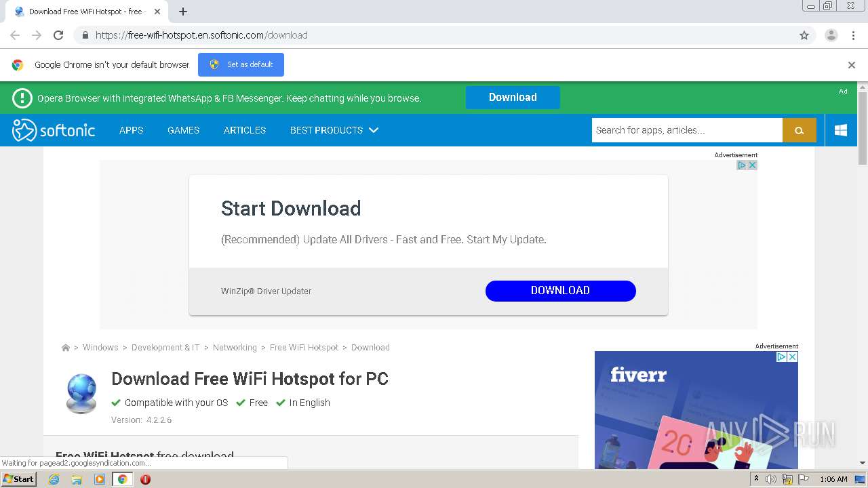Viewport: 868px width, 488px height.
Task: Go to the home breadcrumb icon
Action: 66,348
